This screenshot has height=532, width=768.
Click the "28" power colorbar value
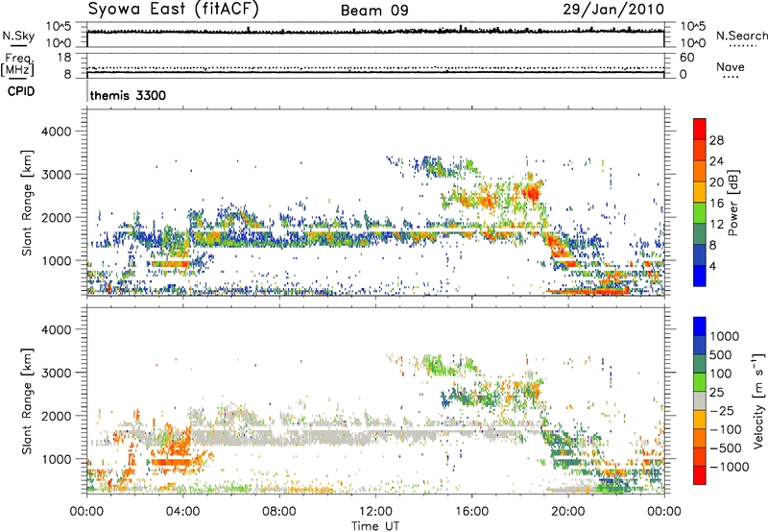click(716, 140)
